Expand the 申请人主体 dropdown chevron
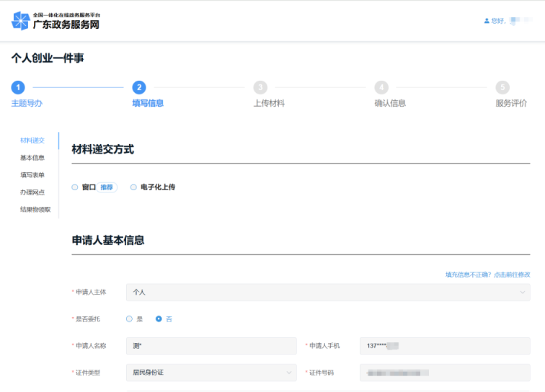 coord(523,293)
